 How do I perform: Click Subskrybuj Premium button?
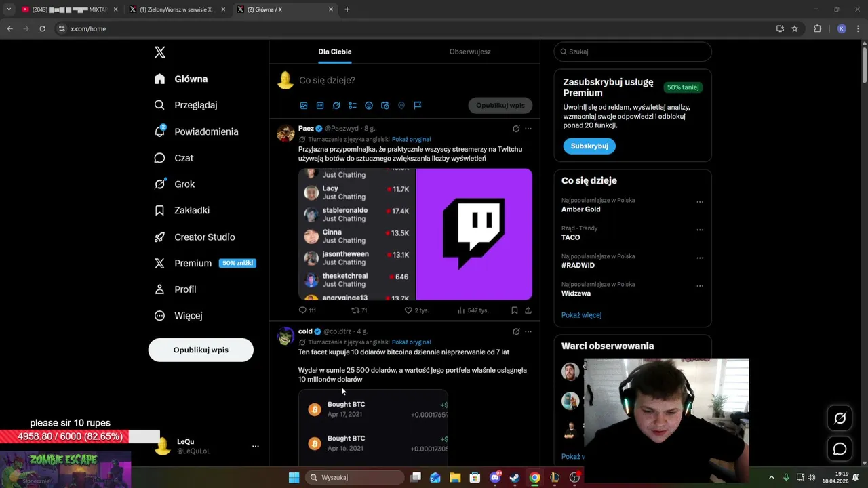[x=589, y=146]
